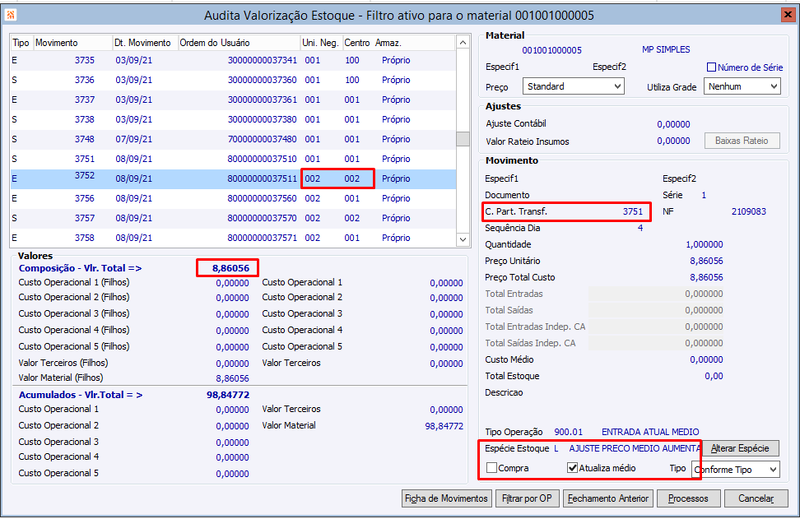Click the Alterar Espécie button
800x519 pixels.
pyautogui.click(x=740, y=448)
